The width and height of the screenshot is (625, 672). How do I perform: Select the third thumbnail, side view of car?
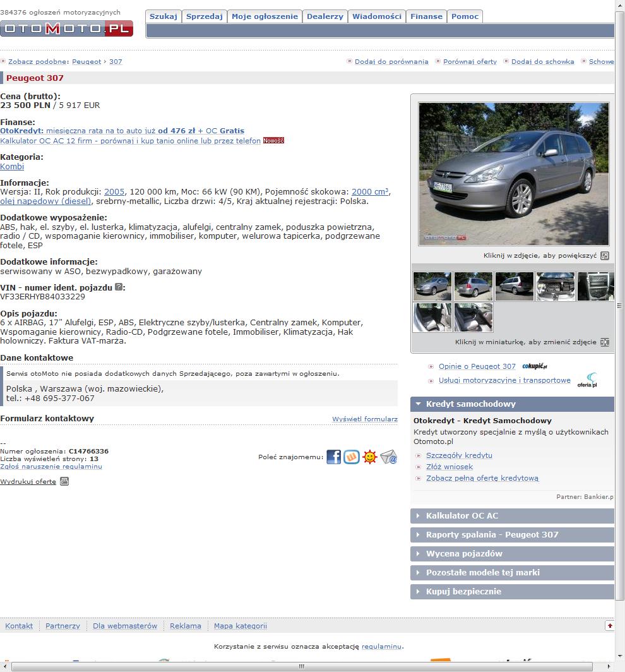515,286
